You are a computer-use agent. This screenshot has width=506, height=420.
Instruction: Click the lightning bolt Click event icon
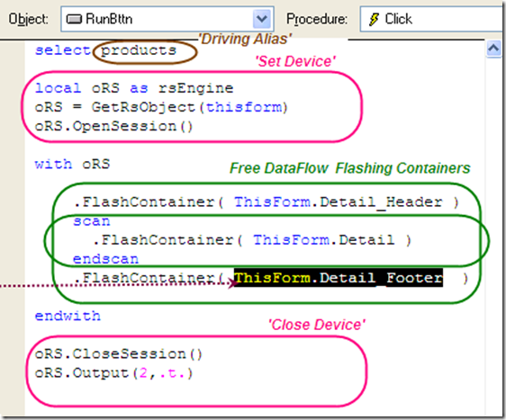[374, 19]
